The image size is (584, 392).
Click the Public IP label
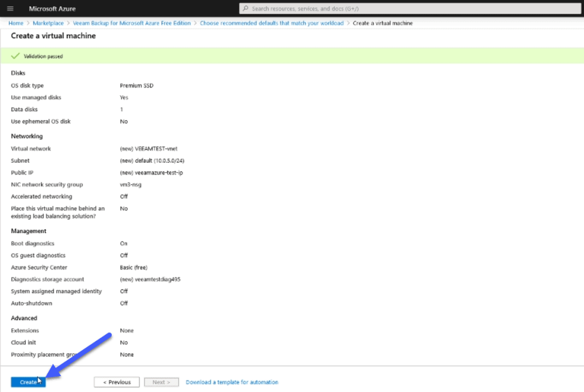click(x=22, y=173)
